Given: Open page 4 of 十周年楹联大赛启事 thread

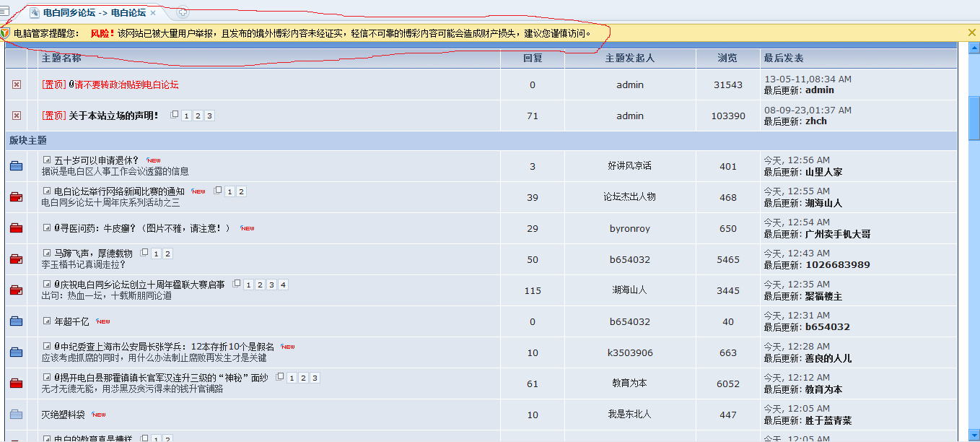Looking at the screenshot, I should [x=283, y=285].
